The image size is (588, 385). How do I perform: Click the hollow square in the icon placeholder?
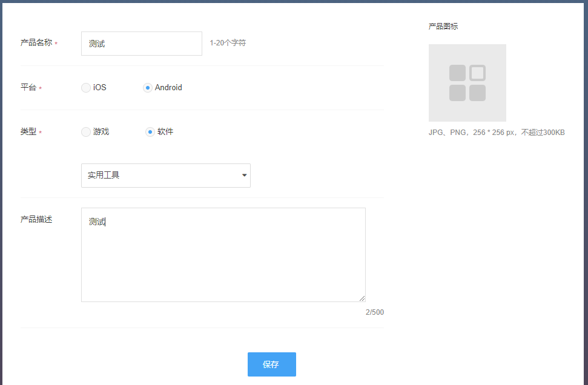(x=477, y=73)
